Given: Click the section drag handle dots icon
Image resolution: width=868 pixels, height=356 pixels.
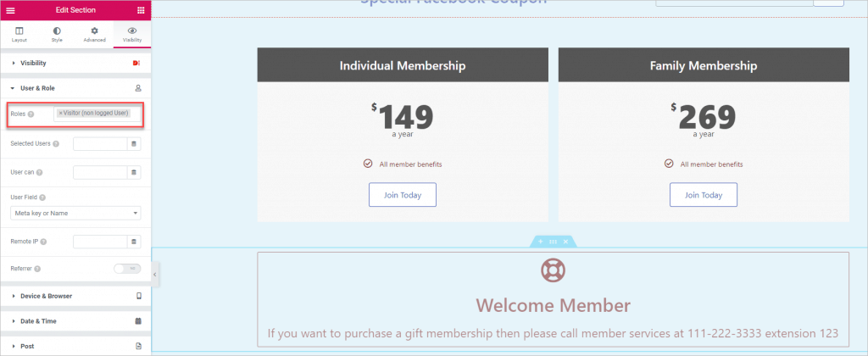Looking at the screenshot, I should pyautogui.click(x=553, y=242).
